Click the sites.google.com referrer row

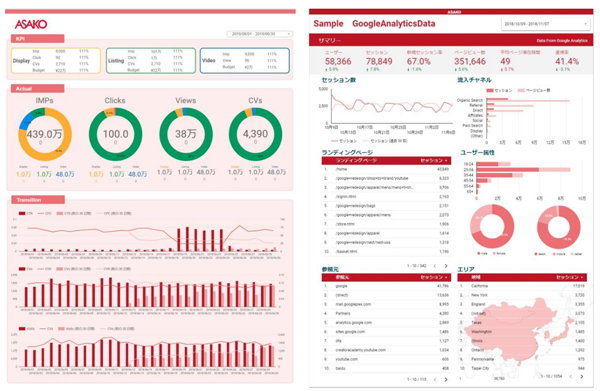click(386, 332)
